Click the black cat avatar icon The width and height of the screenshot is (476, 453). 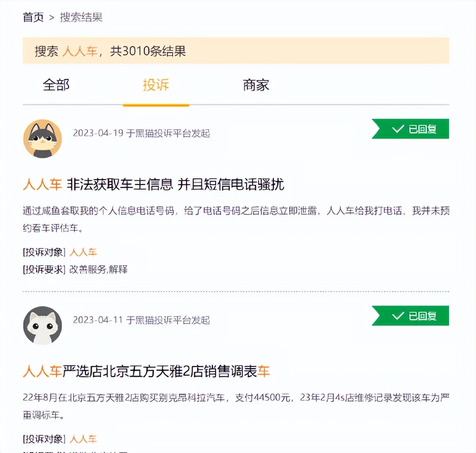click(42, 138)
